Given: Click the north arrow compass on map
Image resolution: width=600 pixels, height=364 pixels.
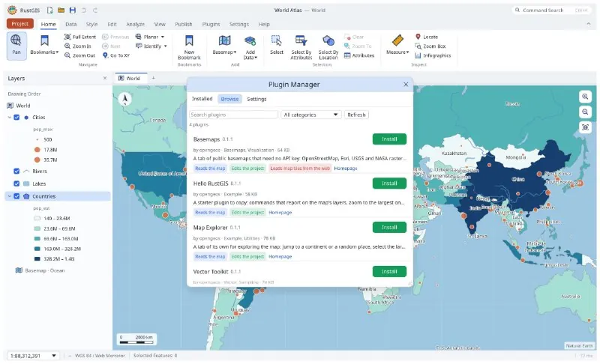Looking at the screenshot, I should click(x=124, y=99).
